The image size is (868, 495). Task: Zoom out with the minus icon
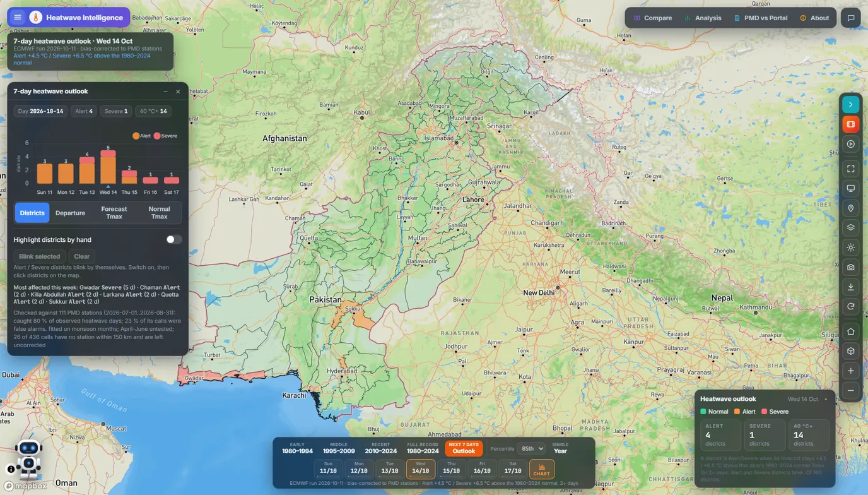pos(850,390)
